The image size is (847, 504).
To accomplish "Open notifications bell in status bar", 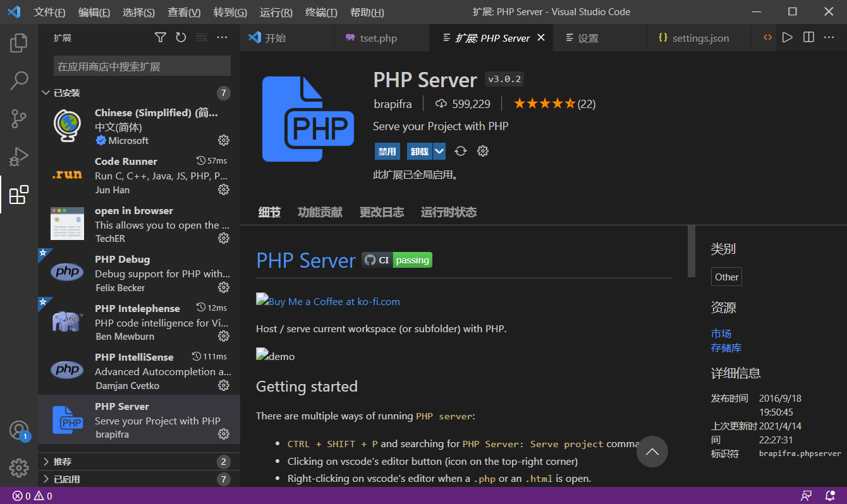I will 830,496.
